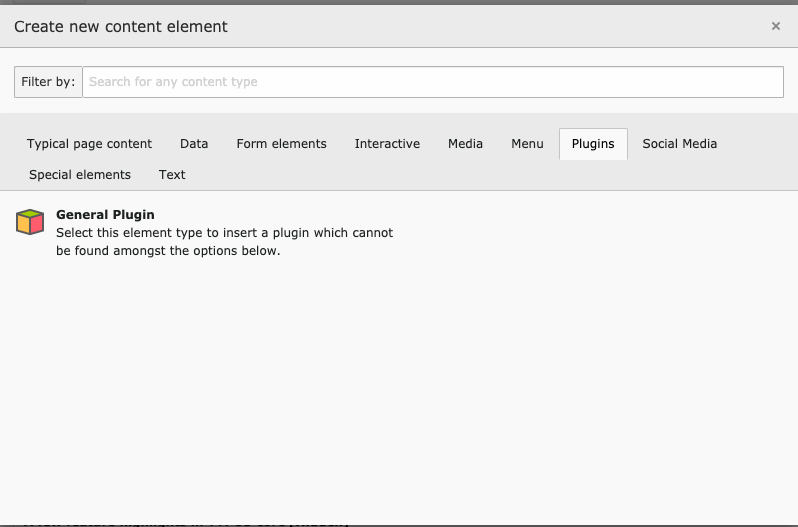Open the Data tab
798x527 pixels.
[194, 144]
